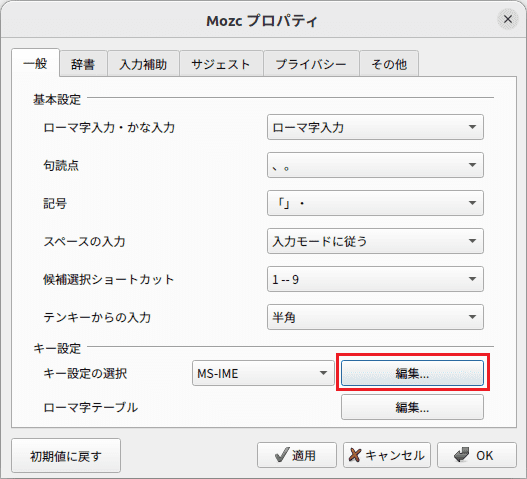Open the ローマ字入力・かな入力 dropdown
Image resolution: width=527 pixels, height=479 pixels.
375,127
